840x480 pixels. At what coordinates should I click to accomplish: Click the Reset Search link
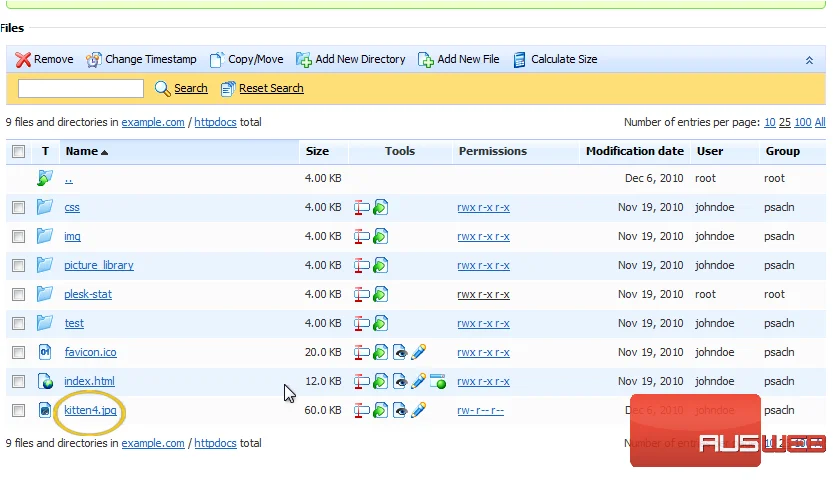click(271, 88)
